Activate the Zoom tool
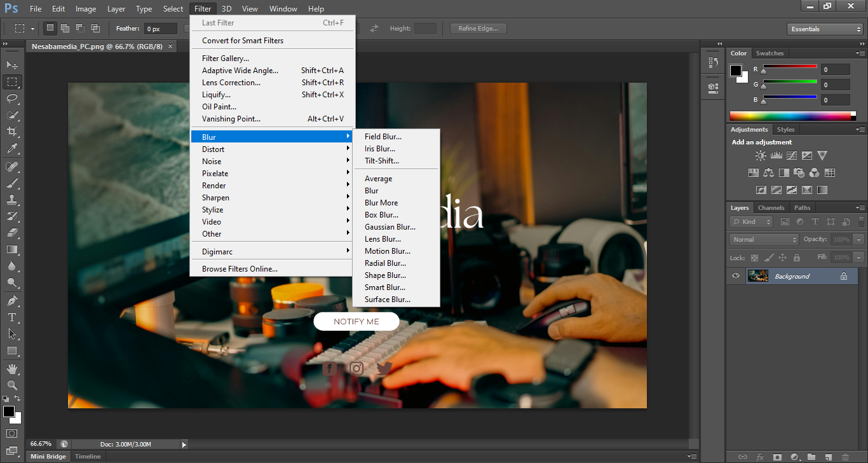868x463 pixels. pyautogui.click(x=12, y=385)
